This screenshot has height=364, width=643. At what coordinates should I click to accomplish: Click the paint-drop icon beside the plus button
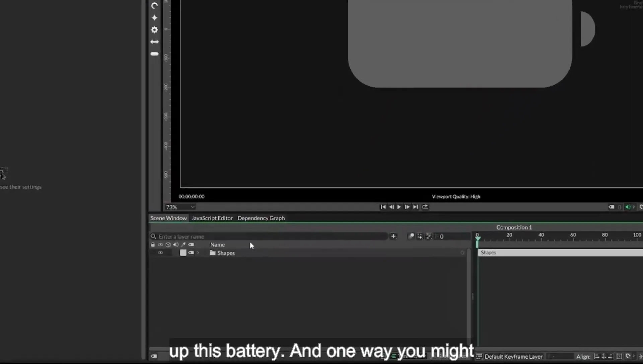[x=411, y=236]
